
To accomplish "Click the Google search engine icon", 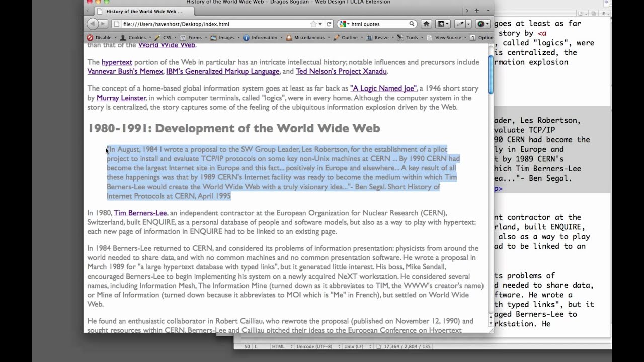I will coord(342,24).
